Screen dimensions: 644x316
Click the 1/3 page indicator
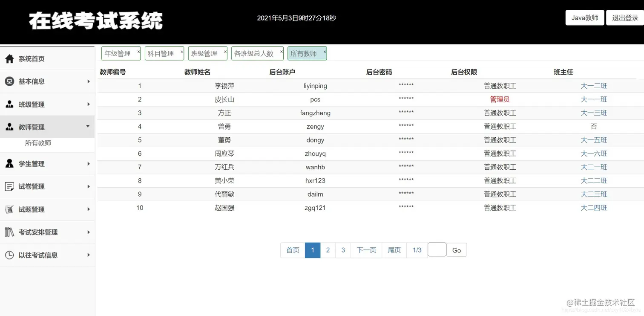[x=417, y=250]
